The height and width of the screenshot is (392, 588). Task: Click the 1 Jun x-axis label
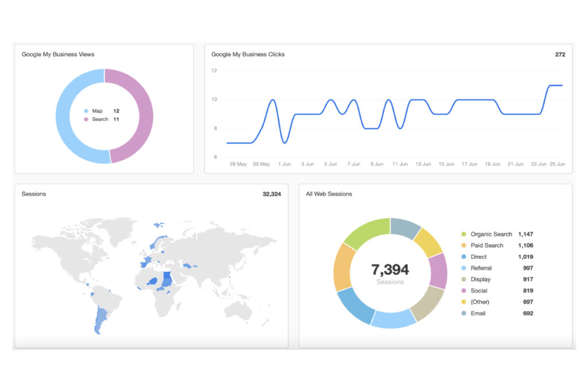point(284,164)
